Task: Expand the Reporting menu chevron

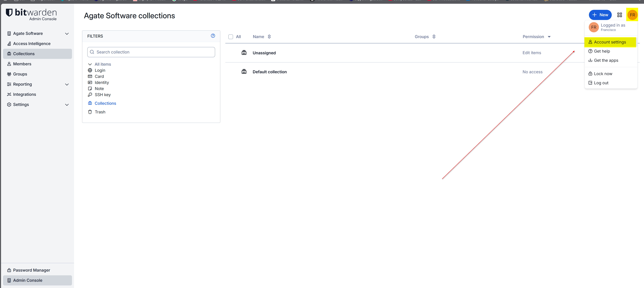Action: click(x=67, y=84)
